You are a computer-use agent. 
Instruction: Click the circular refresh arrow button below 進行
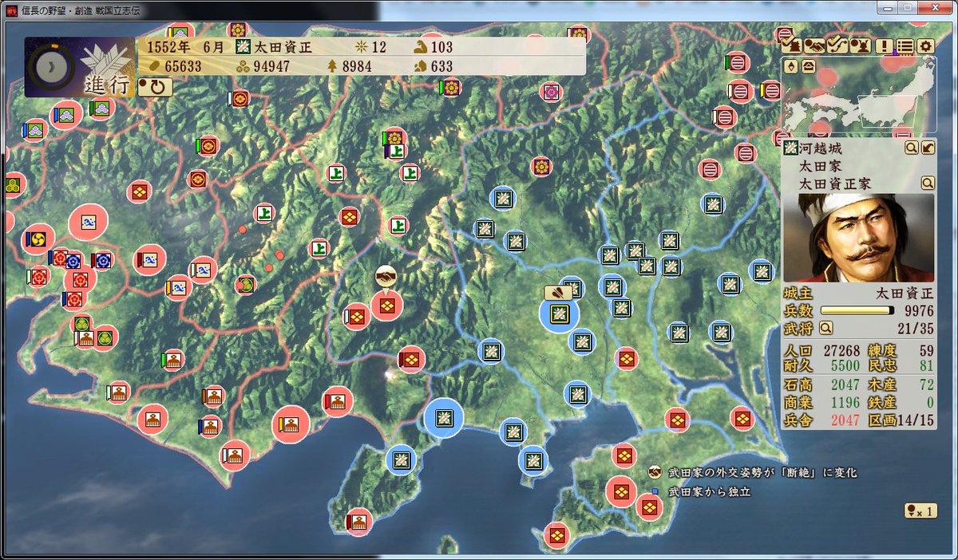pyautogui.click(x=156, y=85)
